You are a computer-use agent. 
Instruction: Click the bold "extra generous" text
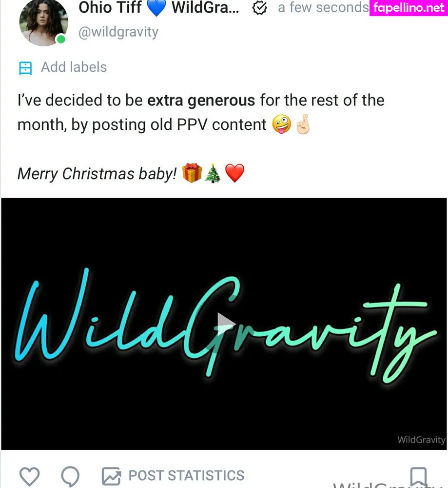201,101
